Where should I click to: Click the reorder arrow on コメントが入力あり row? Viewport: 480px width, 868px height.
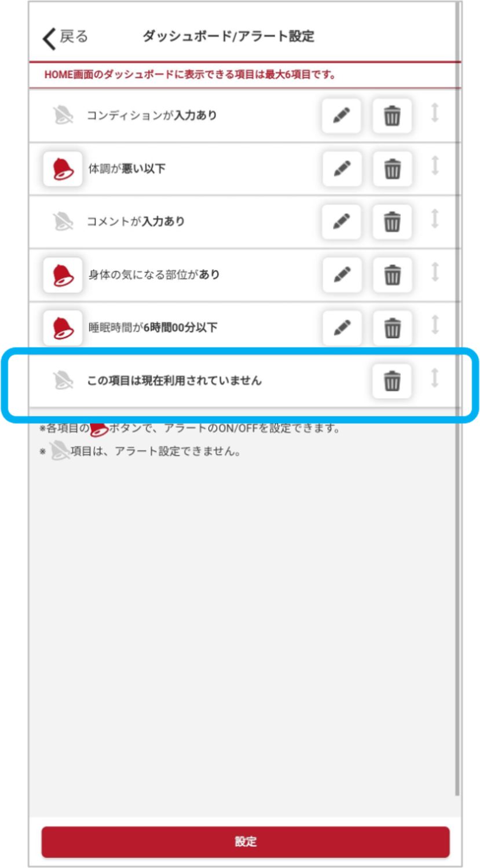pos(435,219)
